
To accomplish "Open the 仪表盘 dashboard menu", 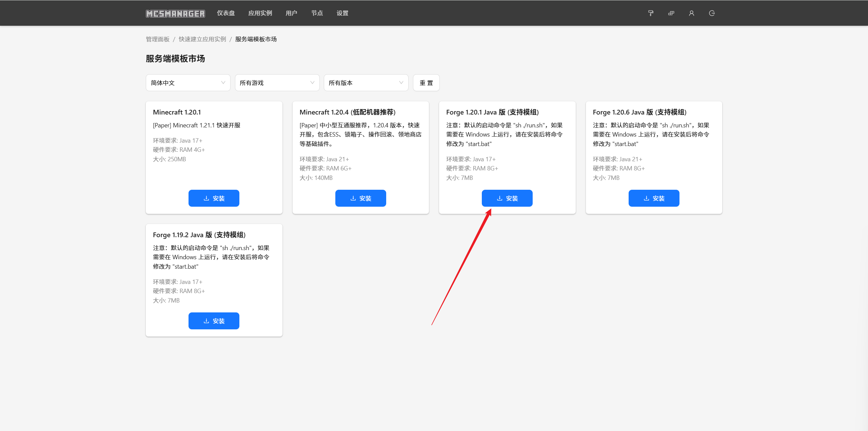I will pyautogui.click(x=226, y=13).
